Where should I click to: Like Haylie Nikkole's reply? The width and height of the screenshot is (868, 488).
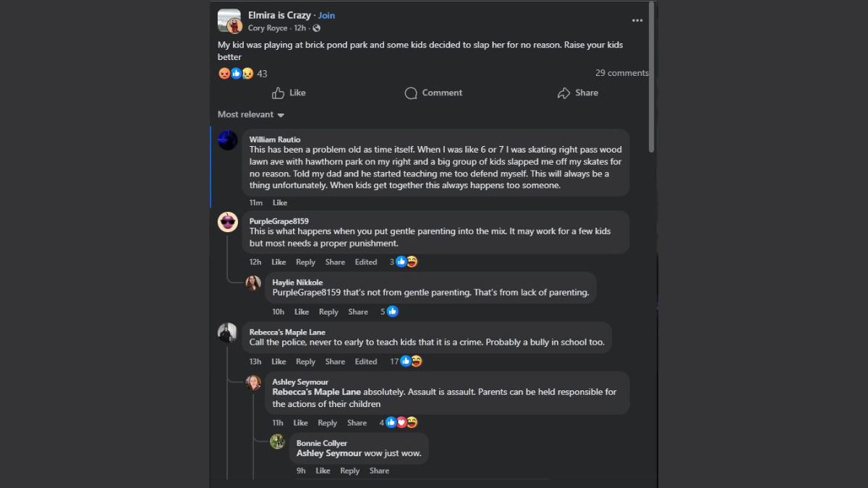point(302,312)
